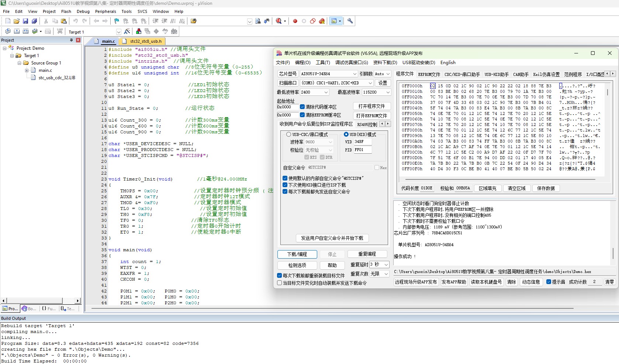
Task: Start the debug session with magnifier-d icon
Action: 279,21
